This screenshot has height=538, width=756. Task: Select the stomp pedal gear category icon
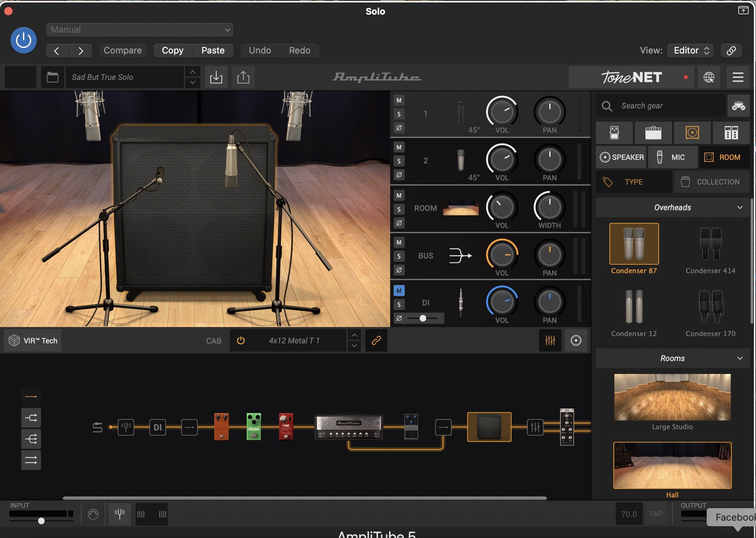coord(614,133)
